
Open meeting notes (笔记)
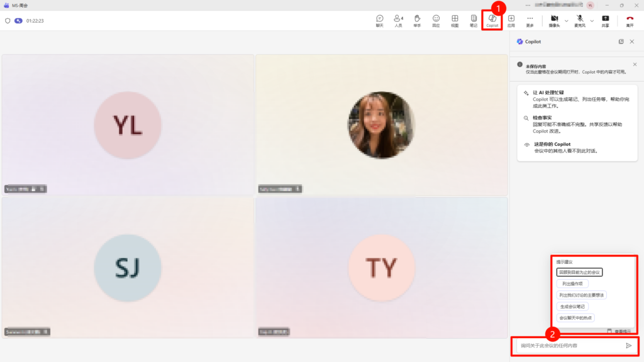tap(474, 20)
